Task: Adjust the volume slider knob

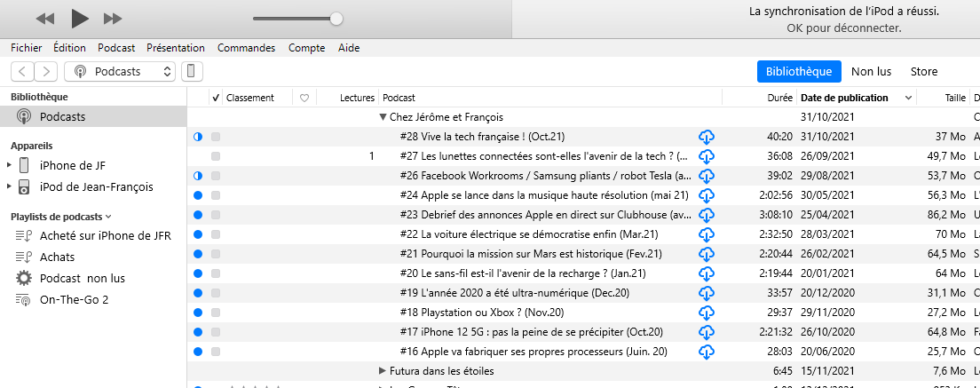Action: tap(336, 19)
